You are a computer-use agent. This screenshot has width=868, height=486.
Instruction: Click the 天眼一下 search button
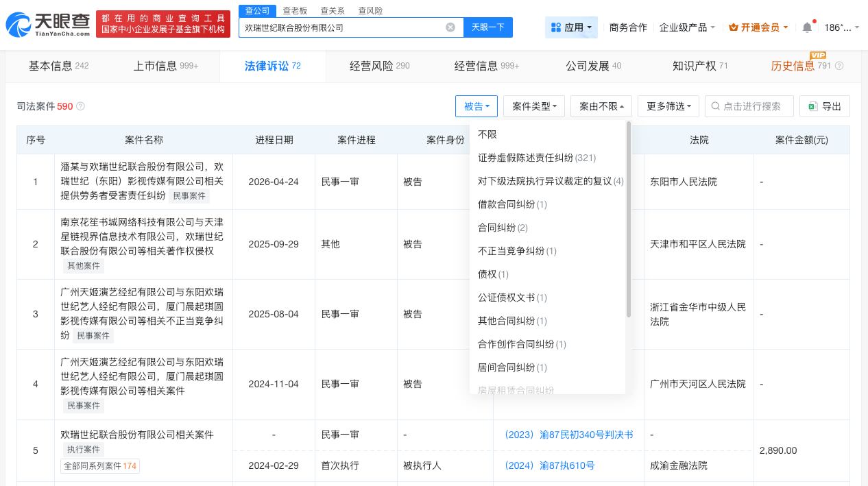point(488,27)
